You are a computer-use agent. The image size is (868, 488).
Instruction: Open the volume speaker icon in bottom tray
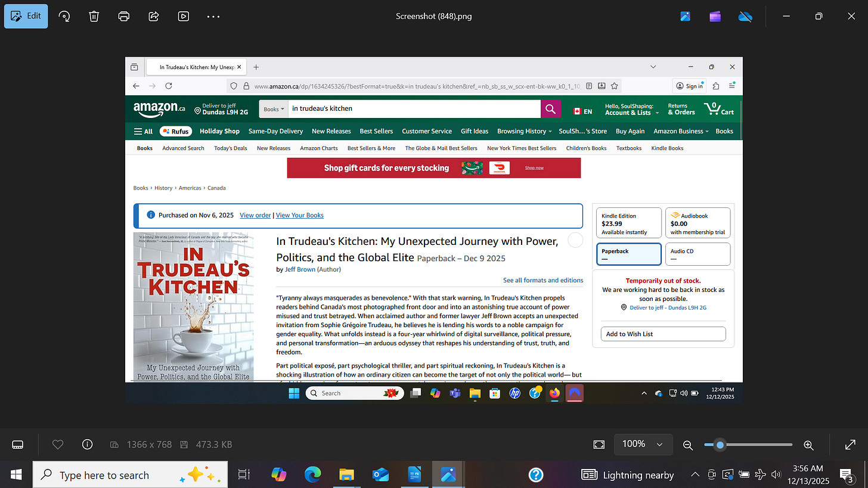[x=776, y=475]
